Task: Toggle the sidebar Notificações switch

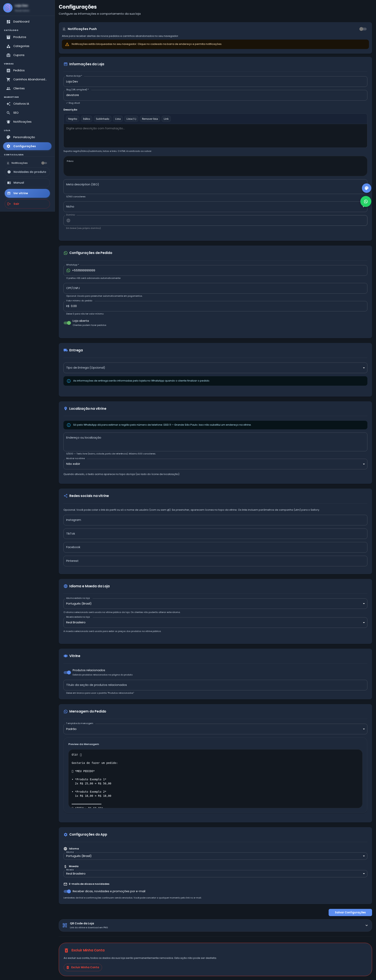Action: [44, 163]
